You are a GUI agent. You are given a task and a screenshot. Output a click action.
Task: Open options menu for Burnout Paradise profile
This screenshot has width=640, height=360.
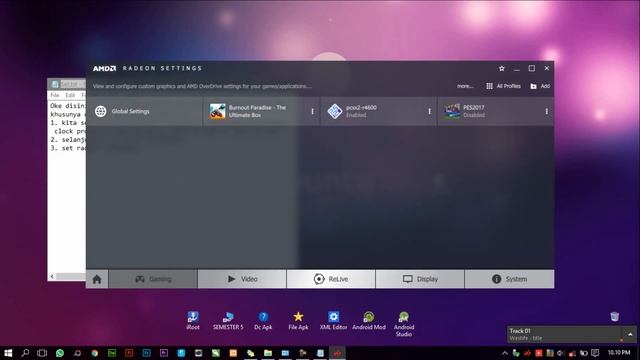coord(313,111)
